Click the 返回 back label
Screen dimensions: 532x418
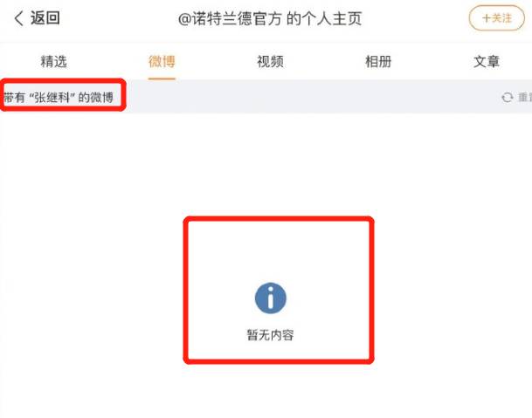[45, 17]
